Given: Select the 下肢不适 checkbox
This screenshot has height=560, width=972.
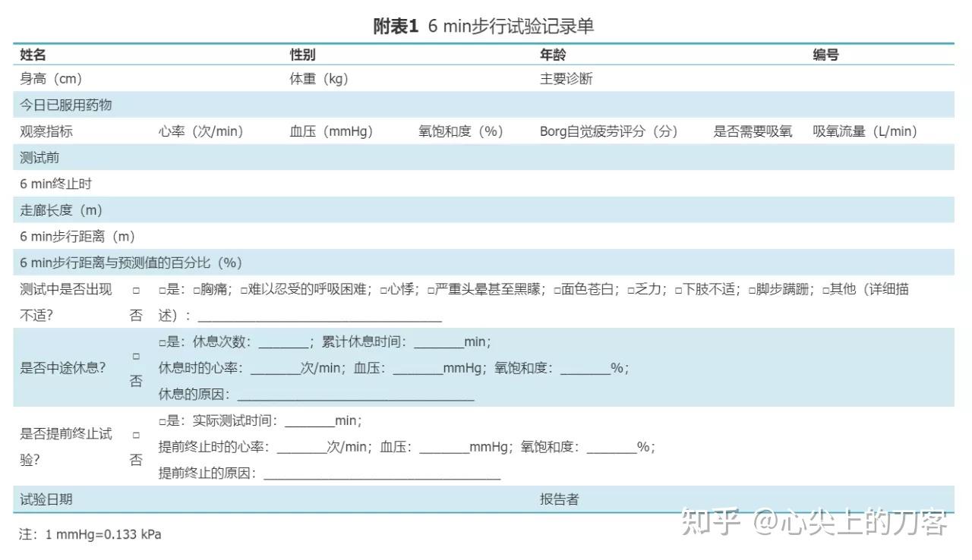Looking at the screenshot, I should 679,290.
